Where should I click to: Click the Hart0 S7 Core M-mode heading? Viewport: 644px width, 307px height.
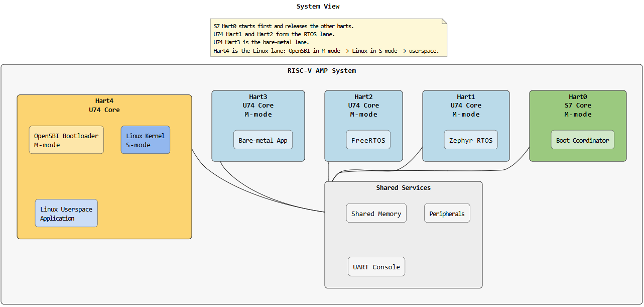(x=578, y=106)
